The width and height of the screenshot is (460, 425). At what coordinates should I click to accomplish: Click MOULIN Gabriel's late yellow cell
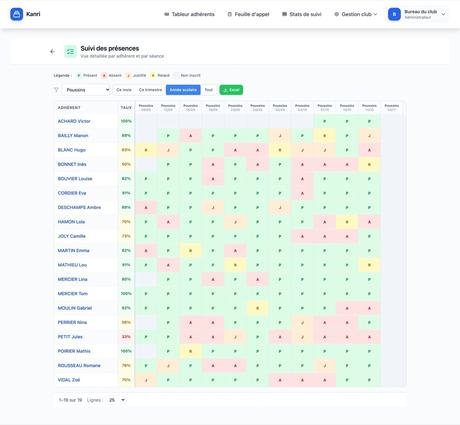(x=257, y=308)
